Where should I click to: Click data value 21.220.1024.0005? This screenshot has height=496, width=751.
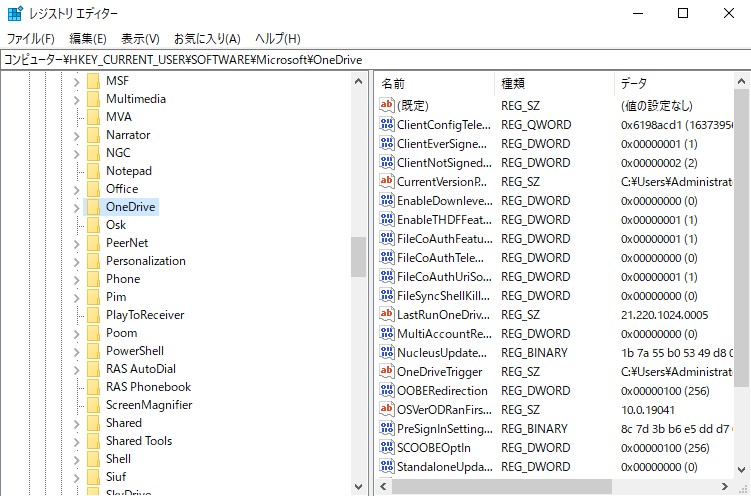(664, 315)
